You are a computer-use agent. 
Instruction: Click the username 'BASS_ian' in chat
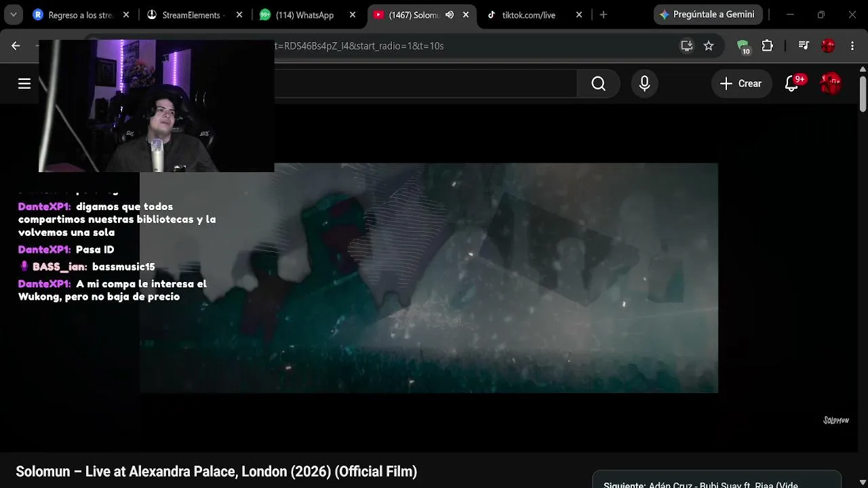click(x=60, y=267)
